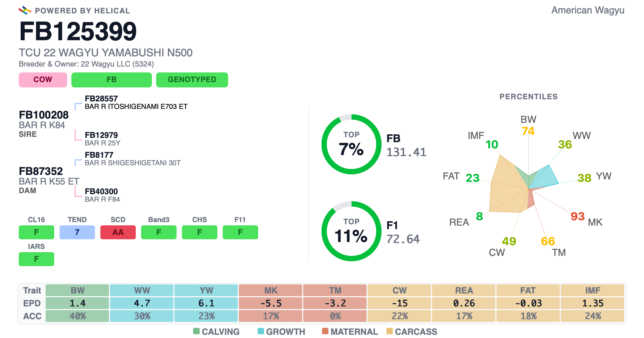Click the MK percentile value 93
The image size is (644, 338).
coord(577,216)
